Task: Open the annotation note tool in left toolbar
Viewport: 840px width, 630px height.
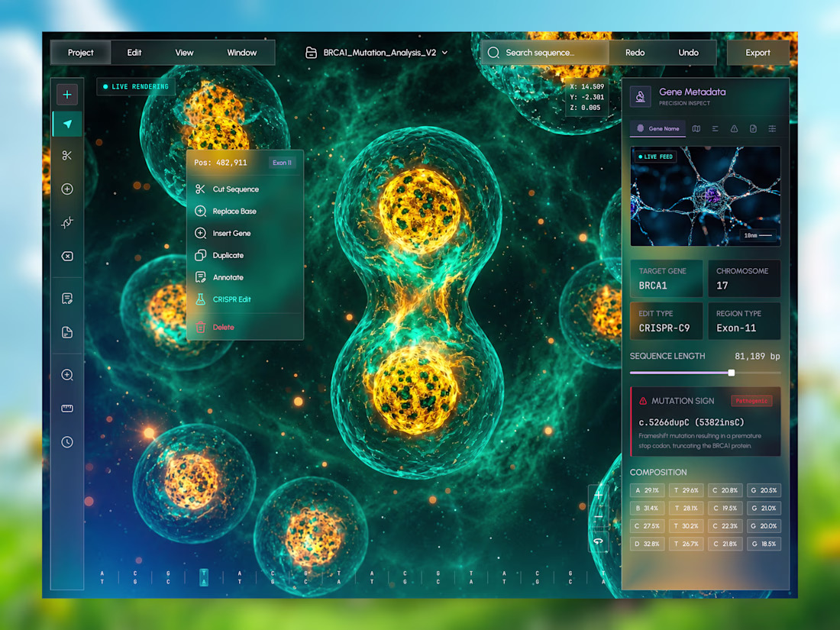Action: (67, 299)
